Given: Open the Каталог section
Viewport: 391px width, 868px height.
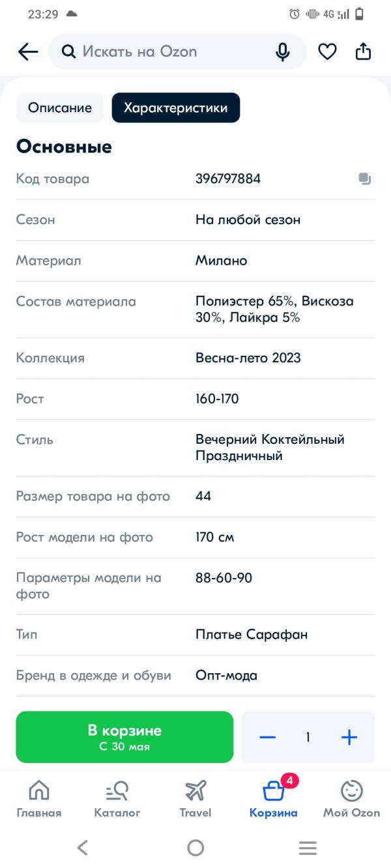Looking at the screenshot, I should pos(117,798).
